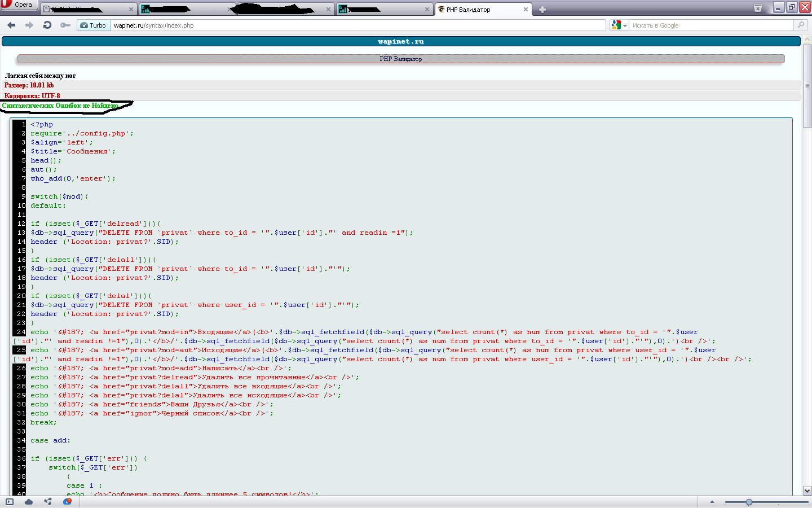Adjust the page zoom slider
The image size is (812, 508).
[749, 502]
